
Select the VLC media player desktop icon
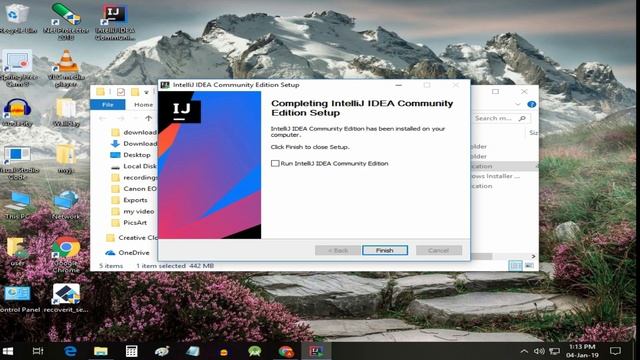click(66, 68)
